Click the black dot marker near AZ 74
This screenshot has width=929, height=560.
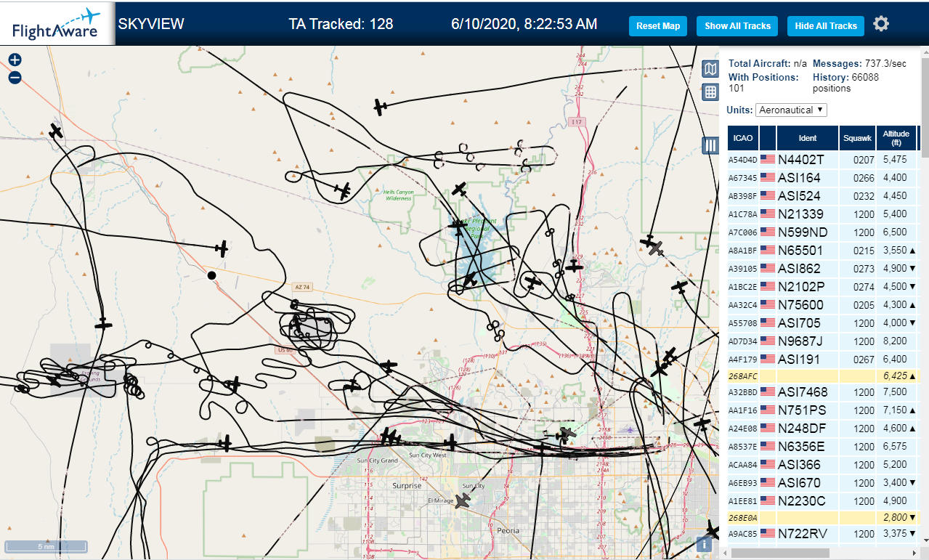point(211,275)
